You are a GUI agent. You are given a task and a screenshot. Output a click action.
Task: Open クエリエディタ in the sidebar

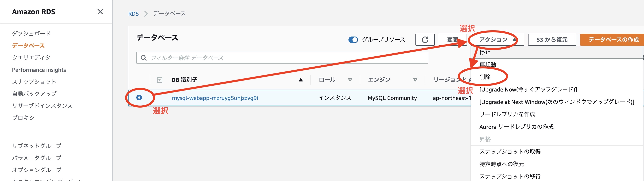[31, 57]
